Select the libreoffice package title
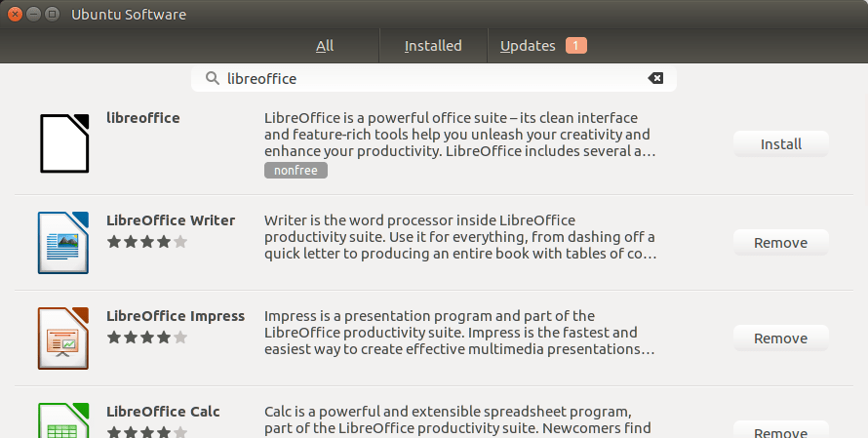The image size is (868, 438). click(x=142, y=118)
